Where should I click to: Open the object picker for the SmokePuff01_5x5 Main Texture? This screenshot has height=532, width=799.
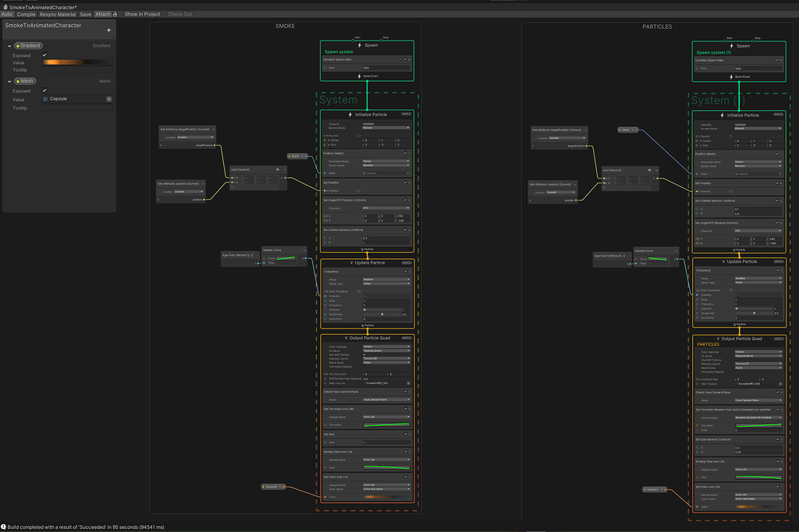pos(407,383)
